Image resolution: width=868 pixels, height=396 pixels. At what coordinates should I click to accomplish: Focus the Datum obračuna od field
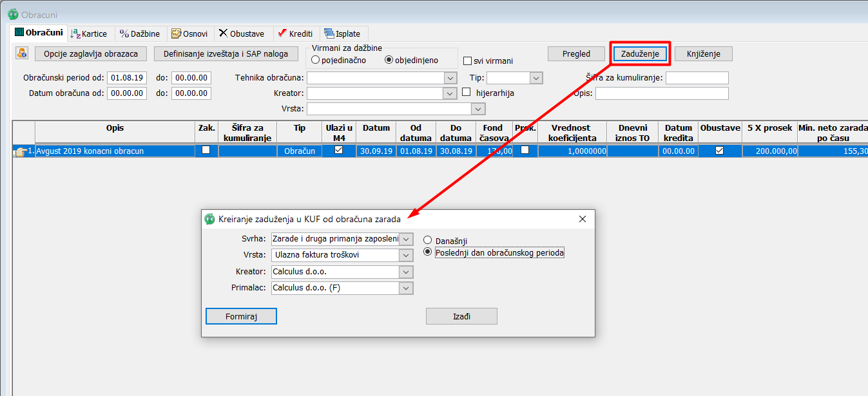127,93
